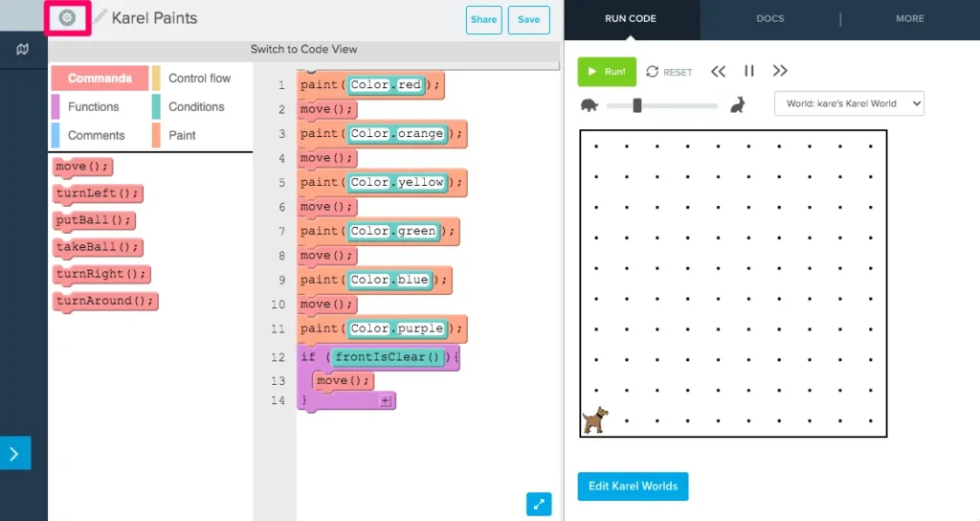Click the settings gear icon
This screenshot has width=980, height=521.
(x=67, y=17)
